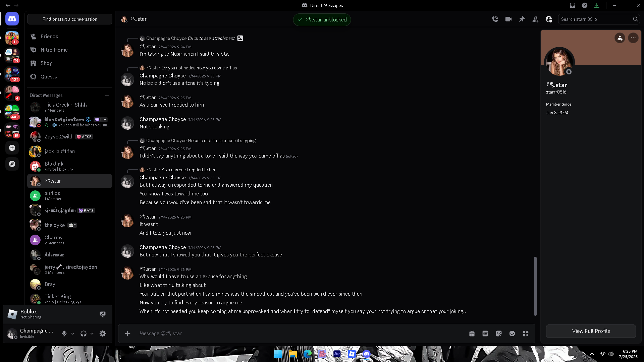Open the Charmy group
Viewport: 644px width, 362px height.
coord(70,240)
